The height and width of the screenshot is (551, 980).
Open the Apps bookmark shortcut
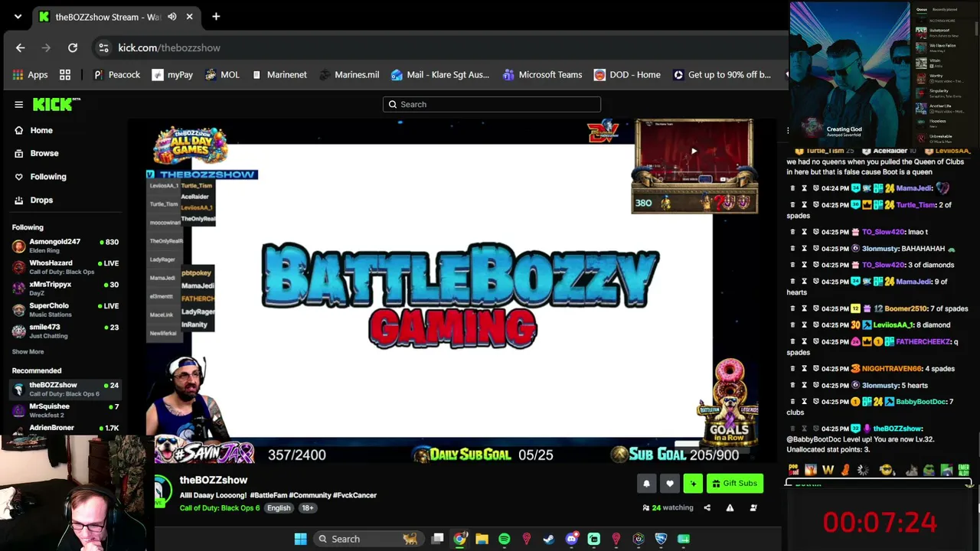click(31, 74)
